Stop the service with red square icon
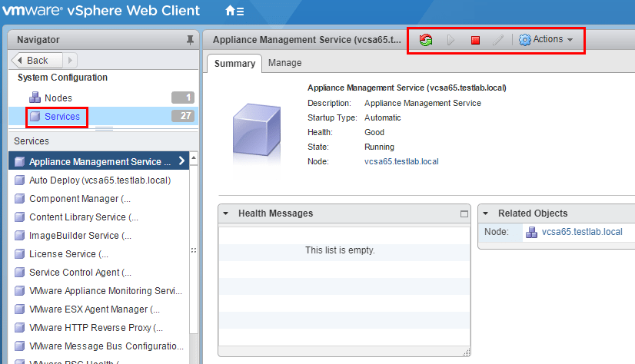Image resolution: width=635 pixels, height=364 pixels. 475,40
